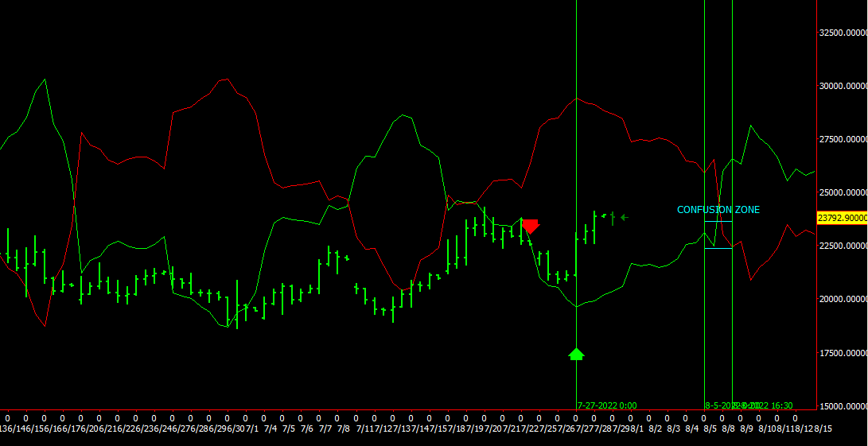Screen dimensions: 868x446
Task: Click the green up arrow buy marker
Action: click(x=576, y=354)
